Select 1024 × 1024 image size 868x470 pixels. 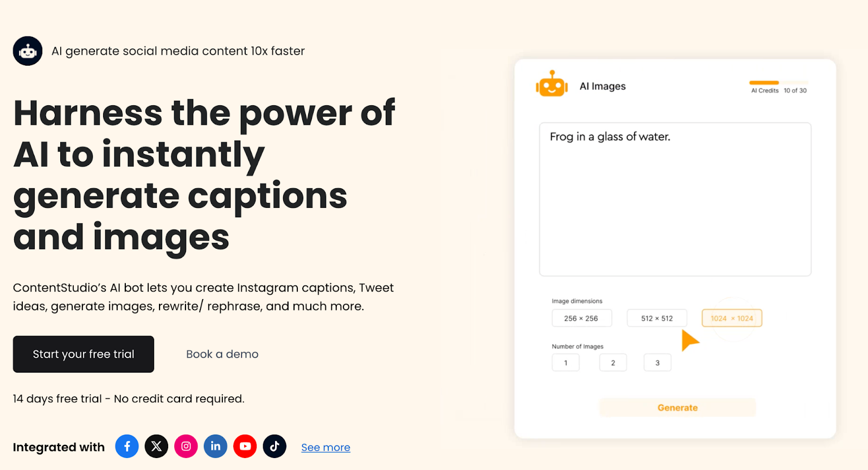point(731,318)
